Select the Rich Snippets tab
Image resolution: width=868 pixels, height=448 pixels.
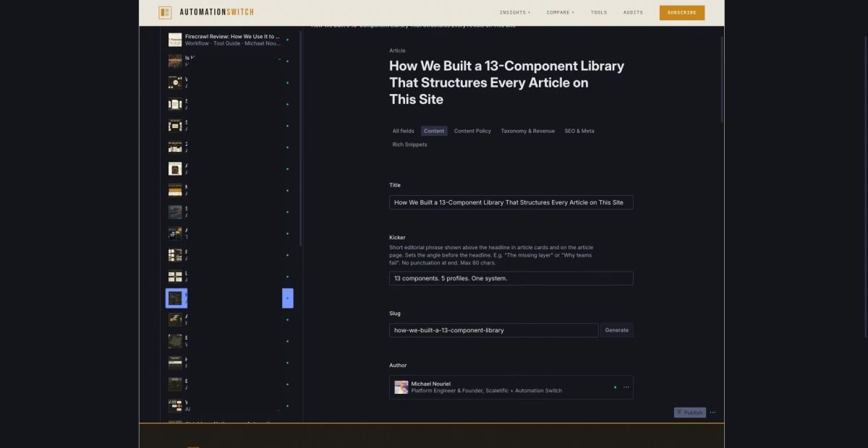[409, 145]
